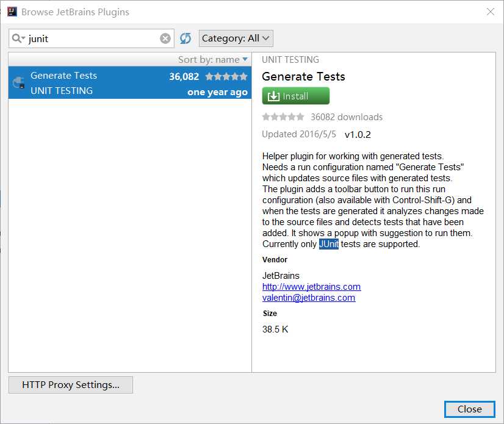Focus the junit search field
Viewport: 504px width, 424px height.
[x=92, y=38]
